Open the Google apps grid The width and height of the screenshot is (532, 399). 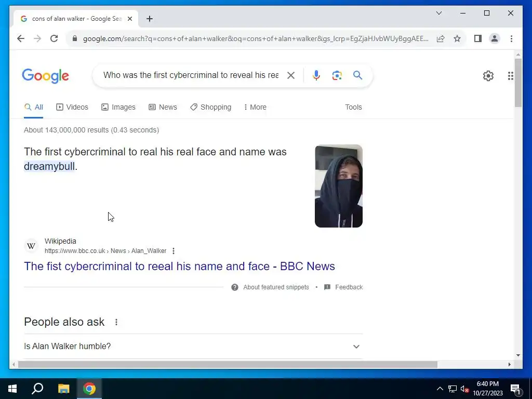(x=510, y=76)
